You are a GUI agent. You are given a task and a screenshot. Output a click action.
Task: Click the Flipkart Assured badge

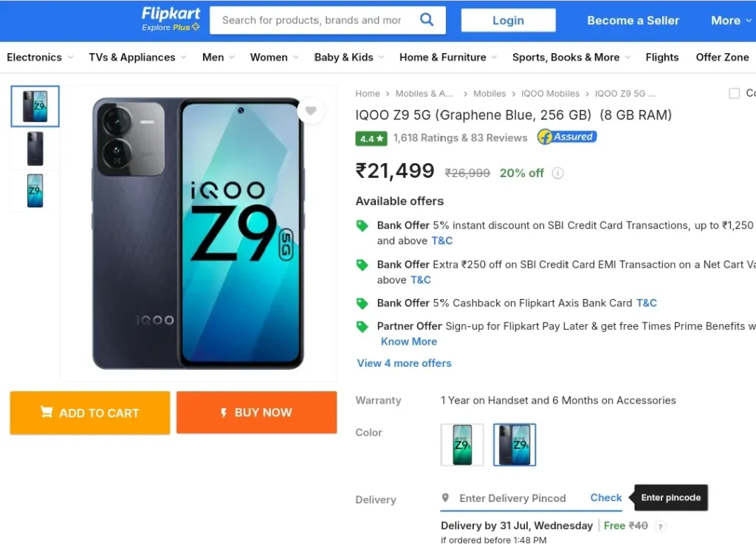[x=567, y=137]
